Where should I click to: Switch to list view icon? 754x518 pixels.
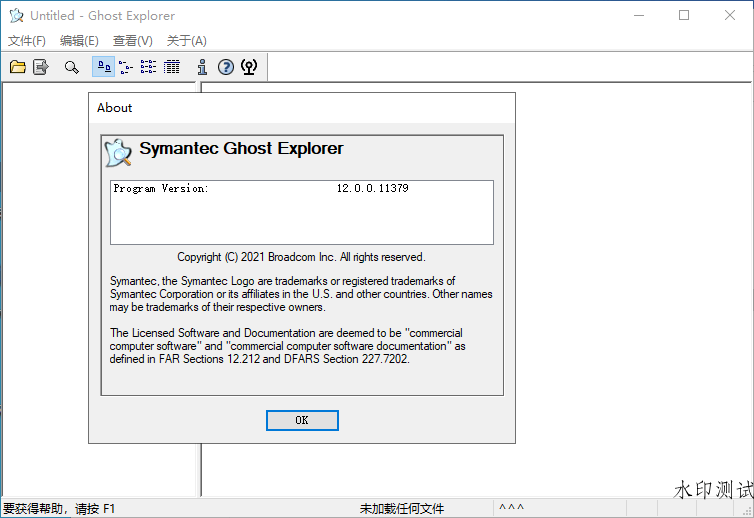tap(149, 67)
